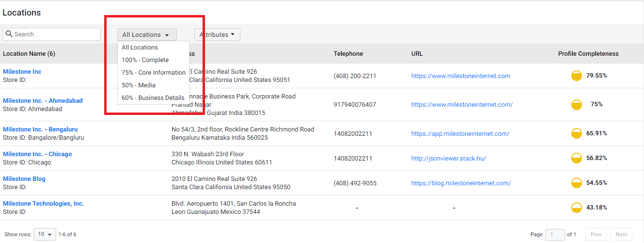
Task: Click the Search input field
Action: (x=51, y=34)
